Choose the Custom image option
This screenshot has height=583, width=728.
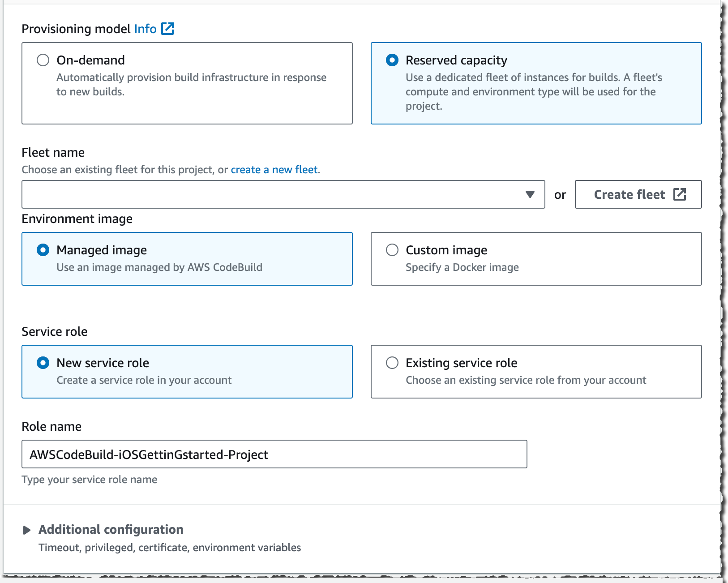coord(392,250)
